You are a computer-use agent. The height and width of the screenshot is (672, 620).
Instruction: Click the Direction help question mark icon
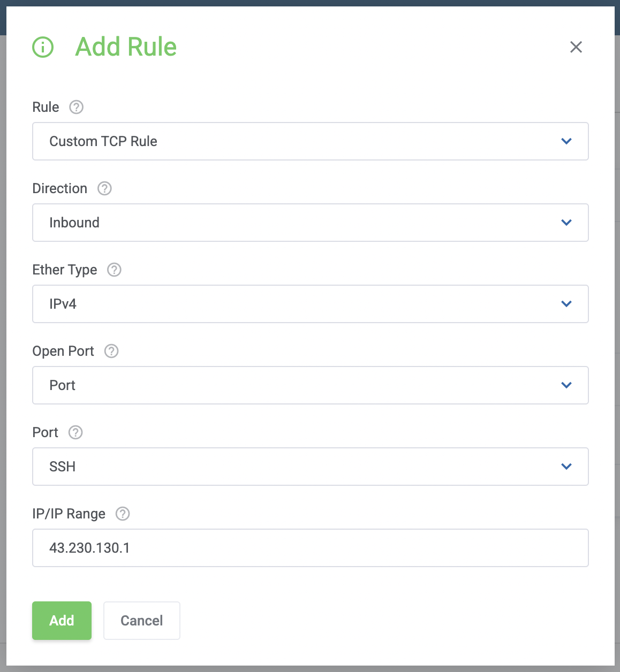[x=104, y=188]
